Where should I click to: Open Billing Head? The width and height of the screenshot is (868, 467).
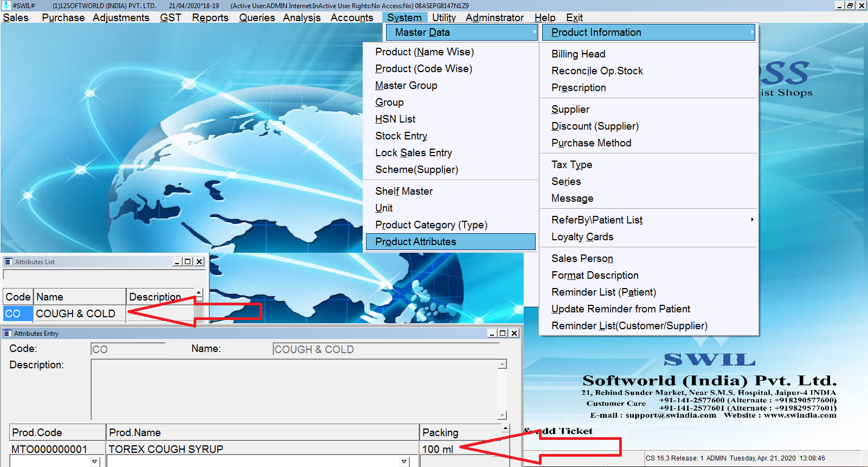[578, 54]
